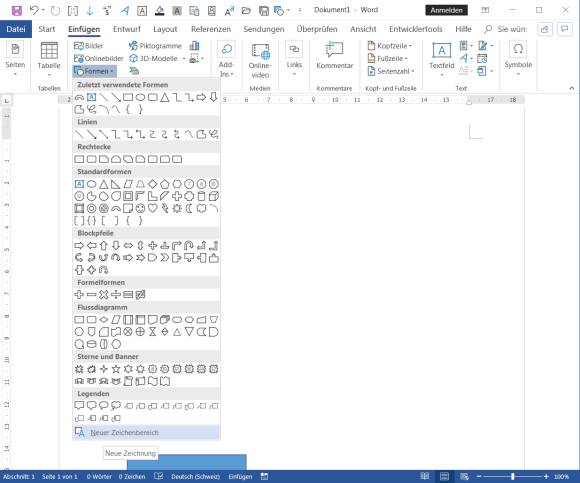
Task: Insert a Tabelle from the ribbon
Action: (49, 59)
